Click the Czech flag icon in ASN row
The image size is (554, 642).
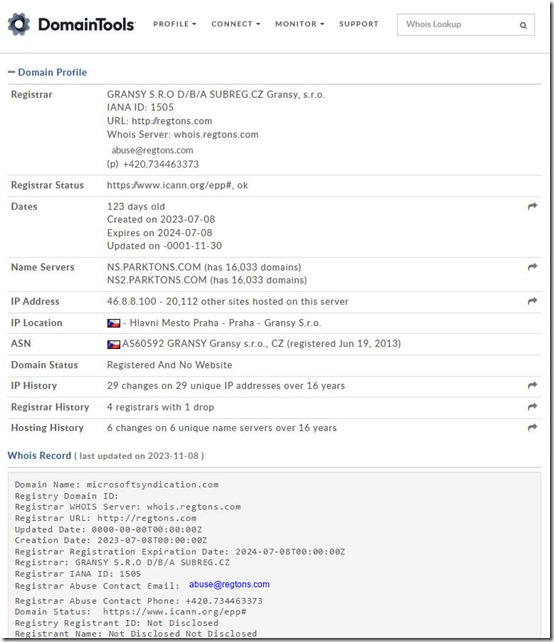click(113, 344)
